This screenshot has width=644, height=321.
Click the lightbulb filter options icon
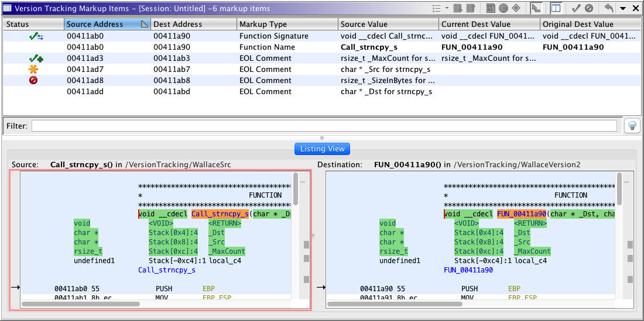632,126
